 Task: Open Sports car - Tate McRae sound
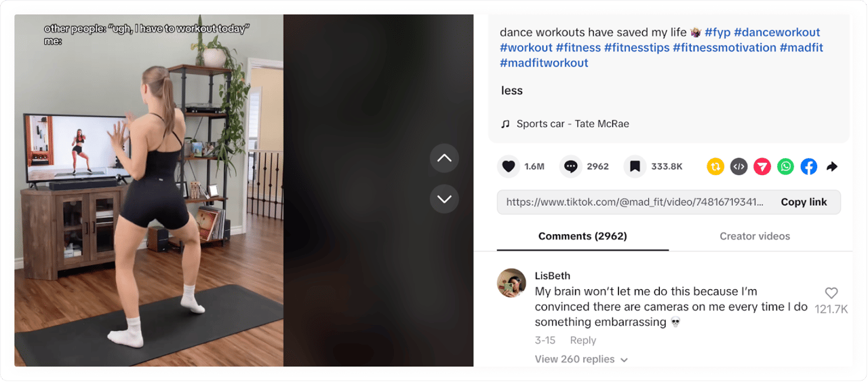[x=572, y=123]
